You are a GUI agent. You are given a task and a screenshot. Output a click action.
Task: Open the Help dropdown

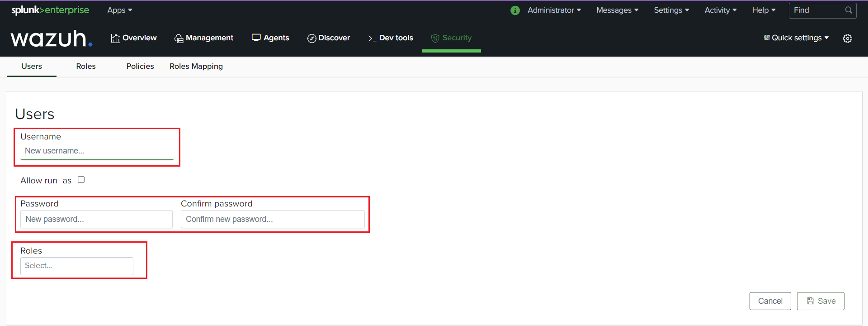(x=764, y=10)
